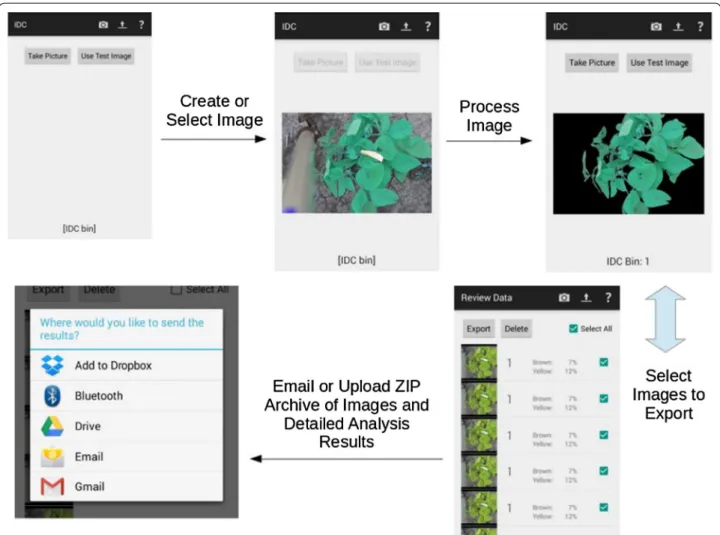Viewport: 720px width, 535px height.
Task: Uncheck the second result row checkbox
Action: [x=604, y=399]
